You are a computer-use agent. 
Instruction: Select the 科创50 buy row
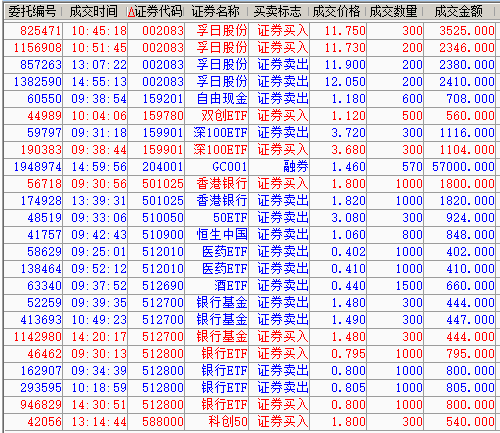point(250,422)
